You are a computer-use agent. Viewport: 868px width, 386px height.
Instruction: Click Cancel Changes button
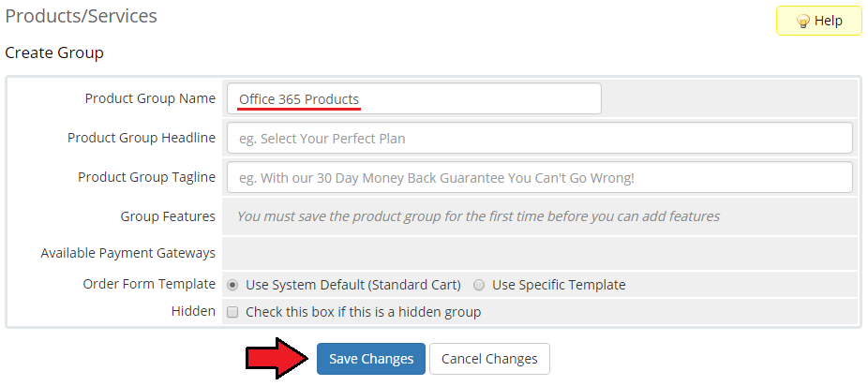coord(489,359)
